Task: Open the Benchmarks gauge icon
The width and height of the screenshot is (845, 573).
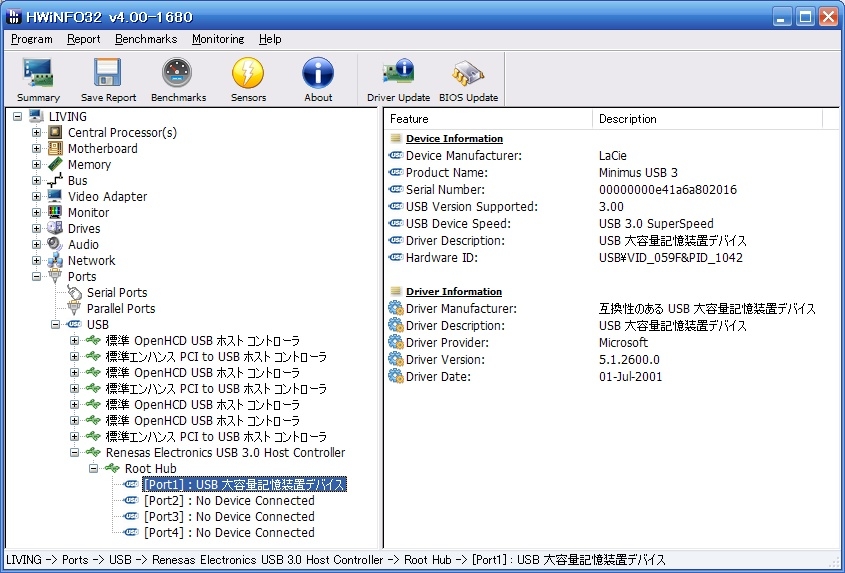Action: tap(178, 79)
